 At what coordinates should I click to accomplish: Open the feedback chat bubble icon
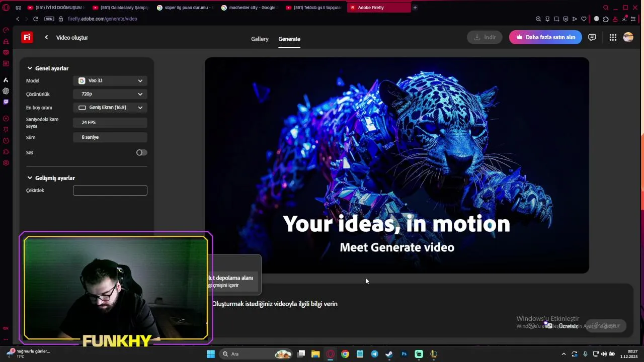592,37
